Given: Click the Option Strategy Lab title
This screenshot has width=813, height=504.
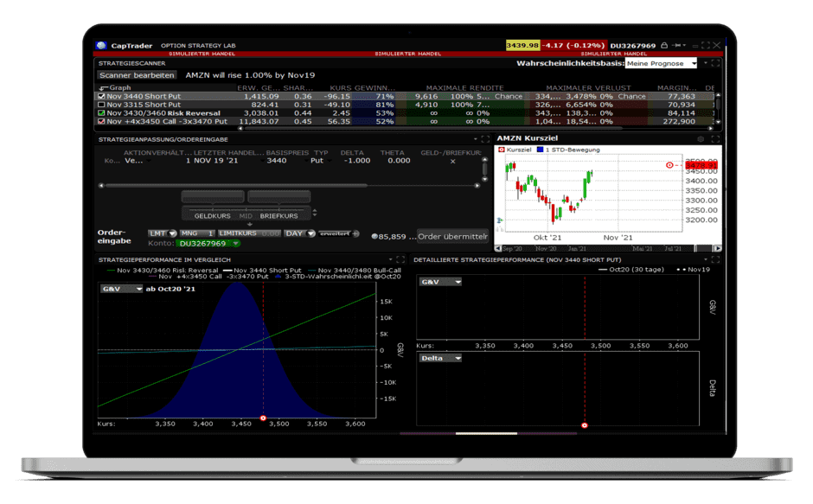Looking at the screenshot, I should point(198,46).
